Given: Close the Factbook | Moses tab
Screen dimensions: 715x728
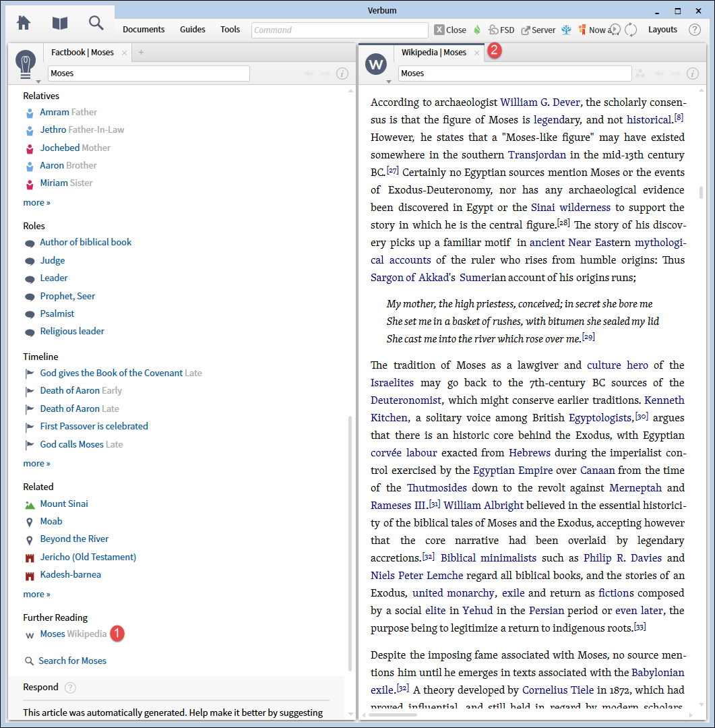Looking at the screenshot, I should pos(125,53).
